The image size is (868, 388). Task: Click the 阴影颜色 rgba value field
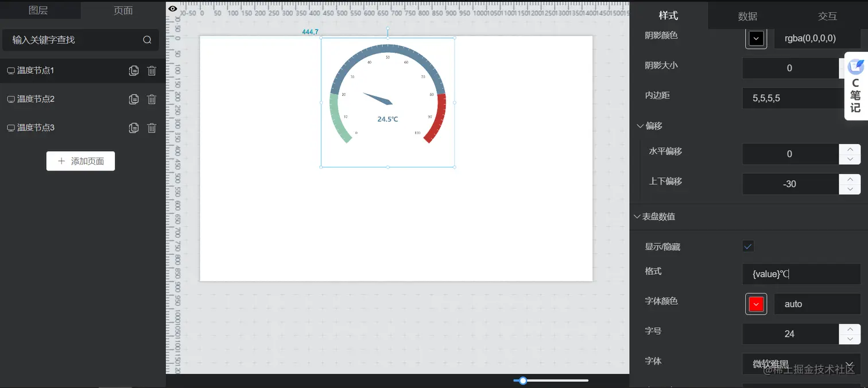click(817, 38)
